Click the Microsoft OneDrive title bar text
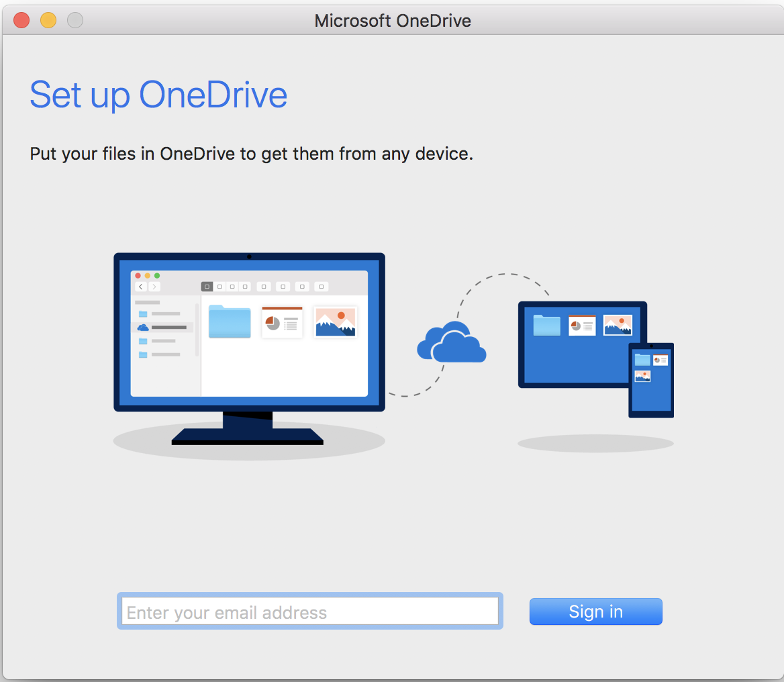784x682 pixels. tap(392, 20)
